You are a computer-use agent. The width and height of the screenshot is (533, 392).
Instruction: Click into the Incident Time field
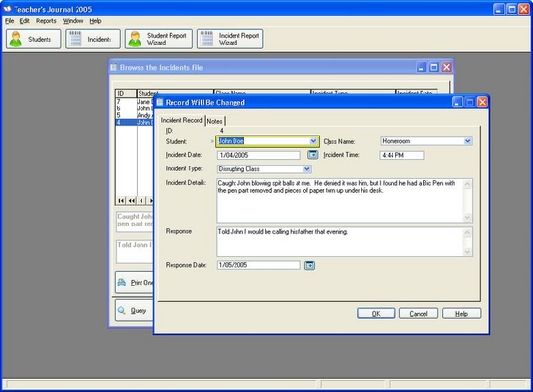(x=402, y=155)
